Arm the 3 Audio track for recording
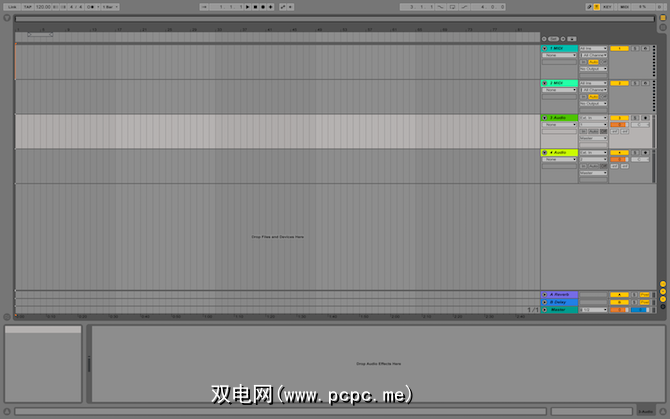 coord(646,118)
